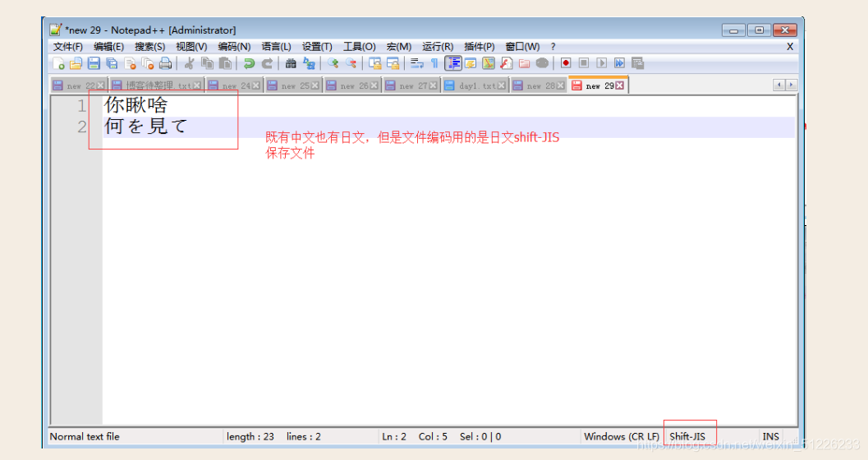The image size is (868, 460).
Task: Click the Paste clipboard icon
Action: point(225,63)
